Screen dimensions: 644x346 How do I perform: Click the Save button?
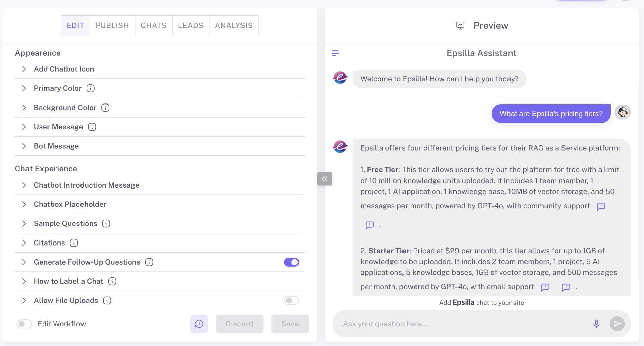(x=290, y=324)
